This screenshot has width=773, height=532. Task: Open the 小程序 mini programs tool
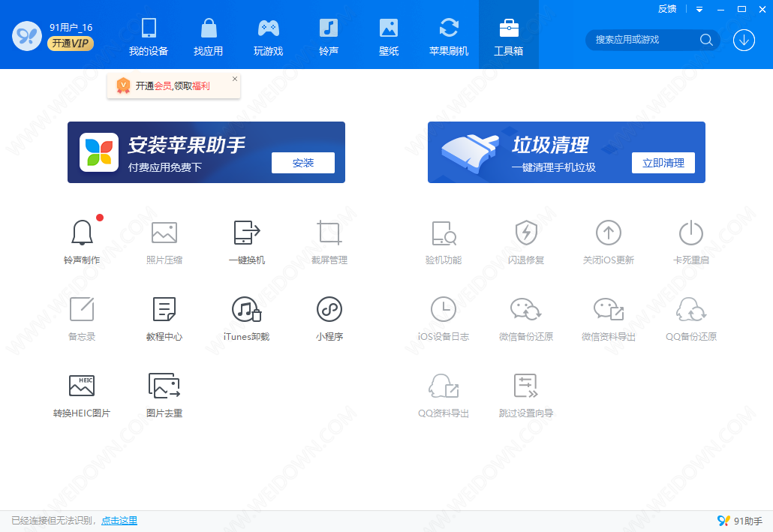click(x=329, y=318)
